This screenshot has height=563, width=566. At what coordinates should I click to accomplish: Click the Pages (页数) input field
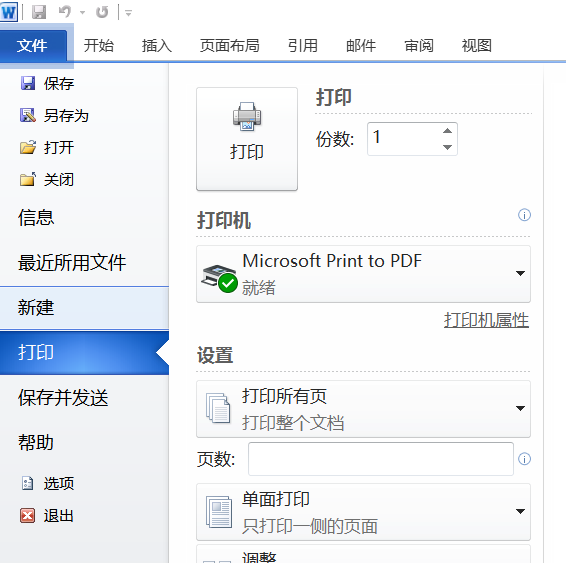(381, 459)
